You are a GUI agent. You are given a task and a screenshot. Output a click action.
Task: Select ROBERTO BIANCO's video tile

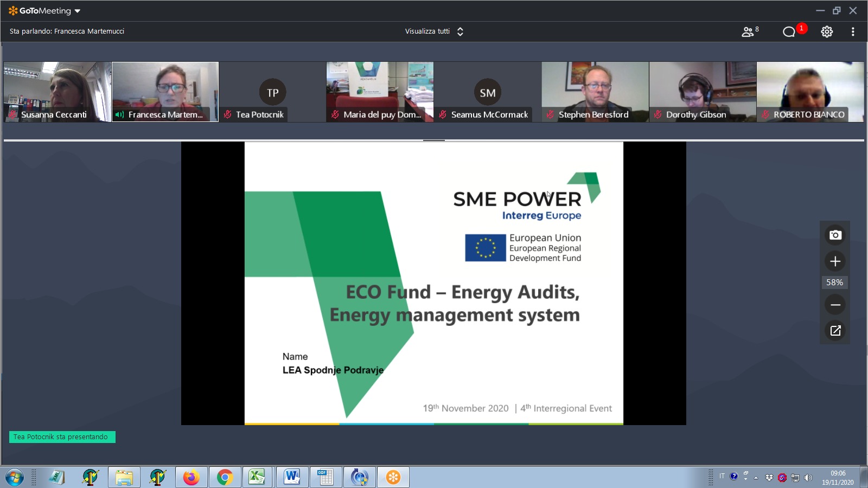[810, 92]
